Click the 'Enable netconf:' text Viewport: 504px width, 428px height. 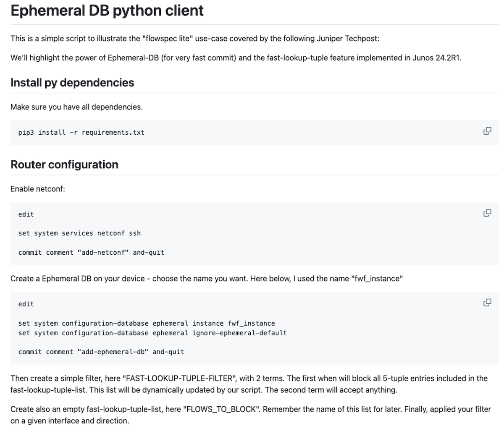coord(38,189)
